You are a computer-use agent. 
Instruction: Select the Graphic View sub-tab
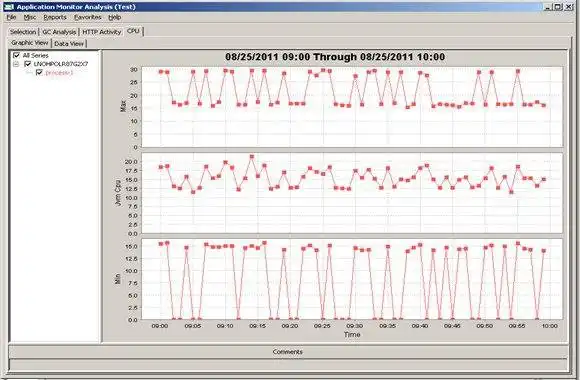tap(30, 43)
